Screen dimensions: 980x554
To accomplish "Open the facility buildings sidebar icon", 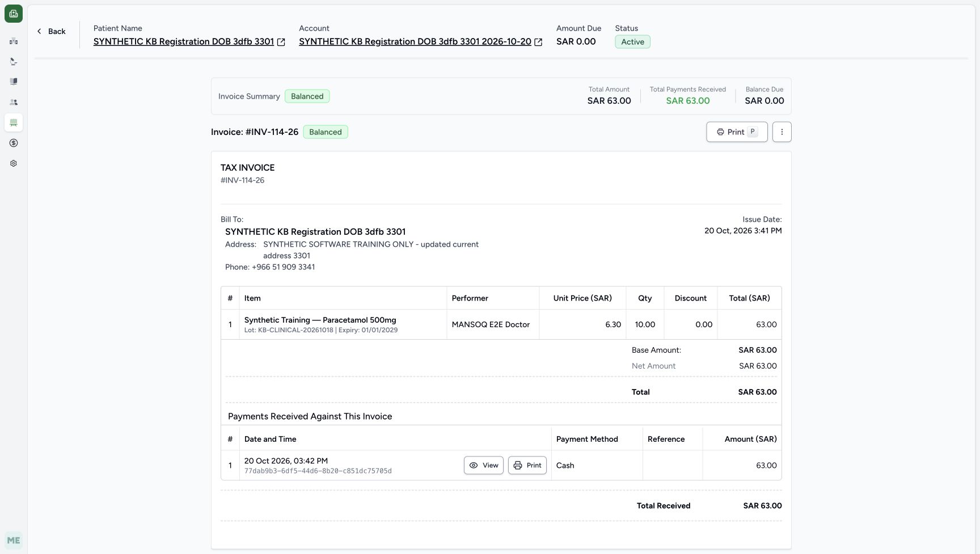I will tap(14, 41).
